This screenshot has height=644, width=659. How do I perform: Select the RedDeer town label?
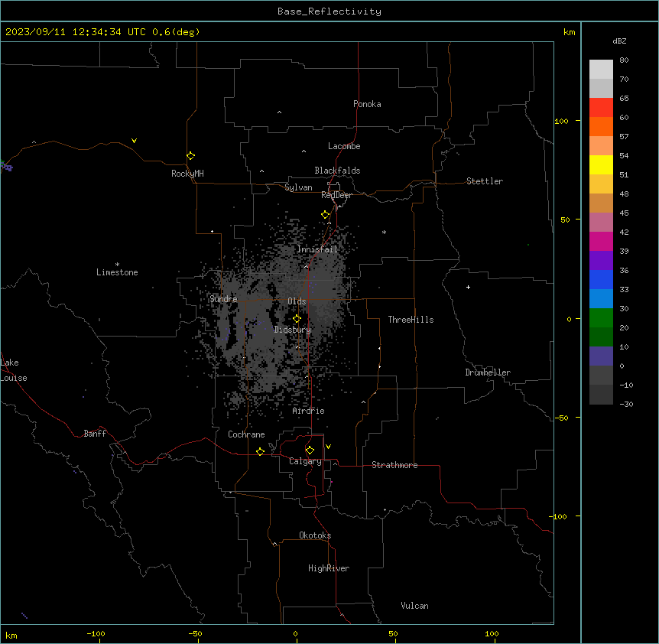(x=336, y=195)
